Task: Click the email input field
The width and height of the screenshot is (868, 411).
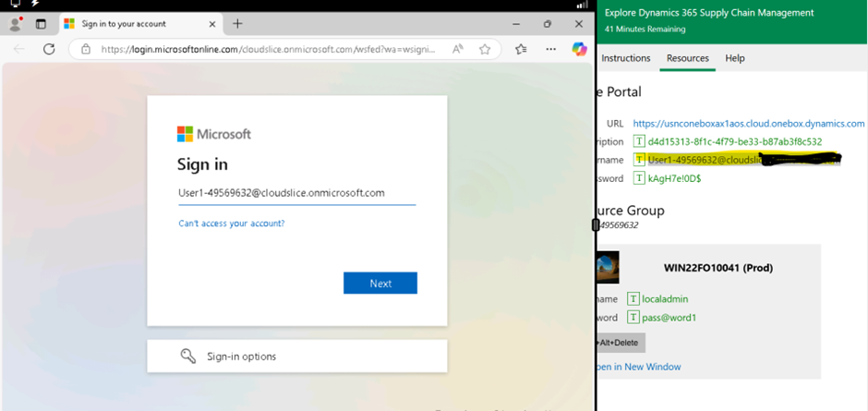Action: 296,193
